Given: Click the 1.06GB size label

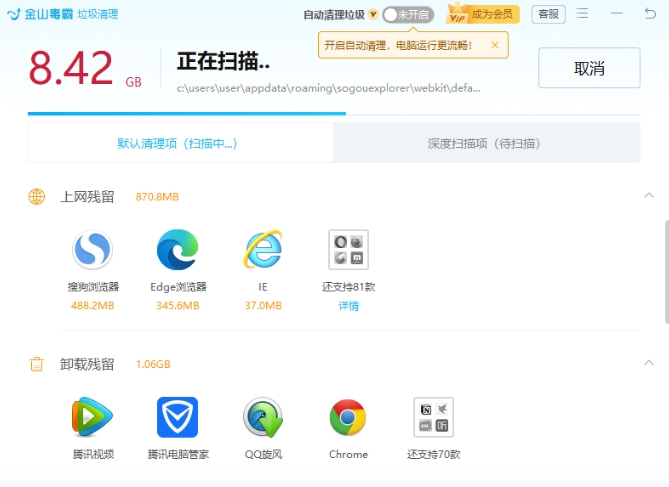Looking at the screenshot, I should (x=153, y=364).
